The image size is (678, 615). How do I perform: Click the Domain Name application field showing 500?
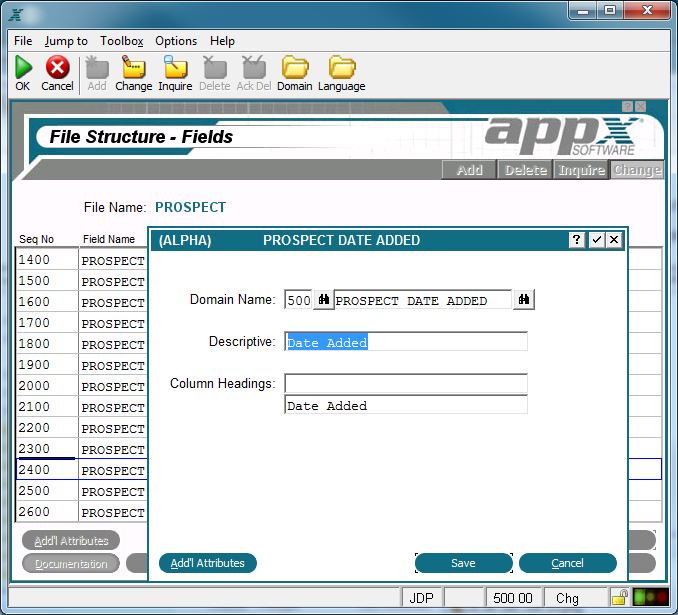pyautogui.click(x=298, y=300)
